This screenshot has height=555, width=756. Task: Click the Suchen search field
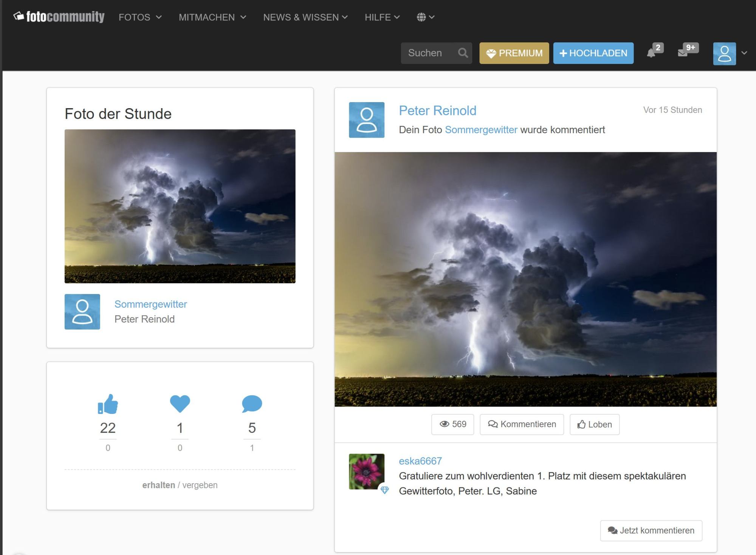pos(429,53)
